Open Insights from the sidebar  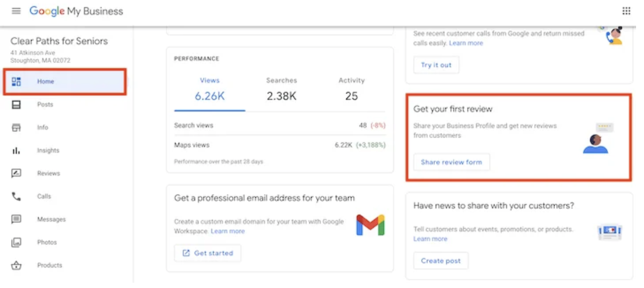click(x=48, y=151)
